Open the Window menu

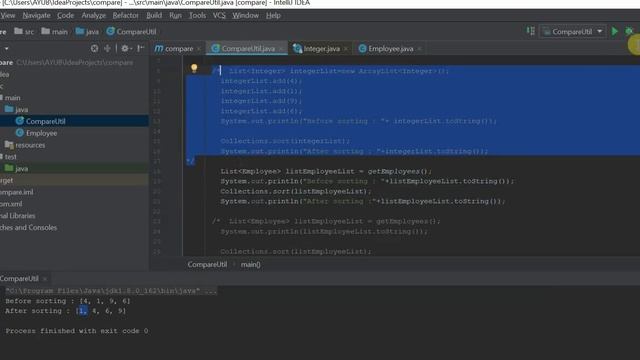point(245,16)
